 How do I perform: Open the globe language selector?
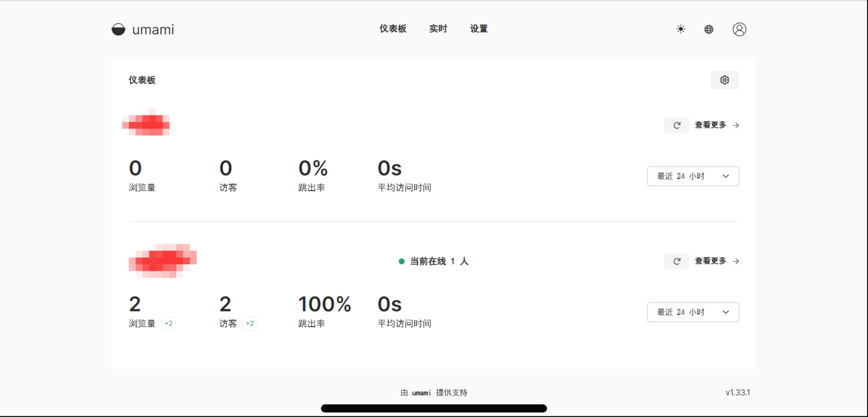[709, 29]
